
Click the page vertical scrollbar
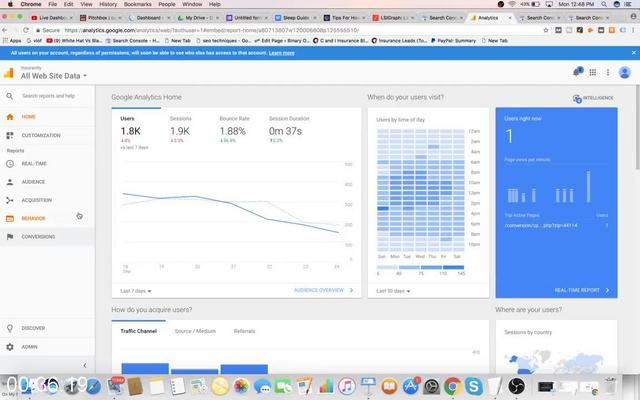[637, 127]
